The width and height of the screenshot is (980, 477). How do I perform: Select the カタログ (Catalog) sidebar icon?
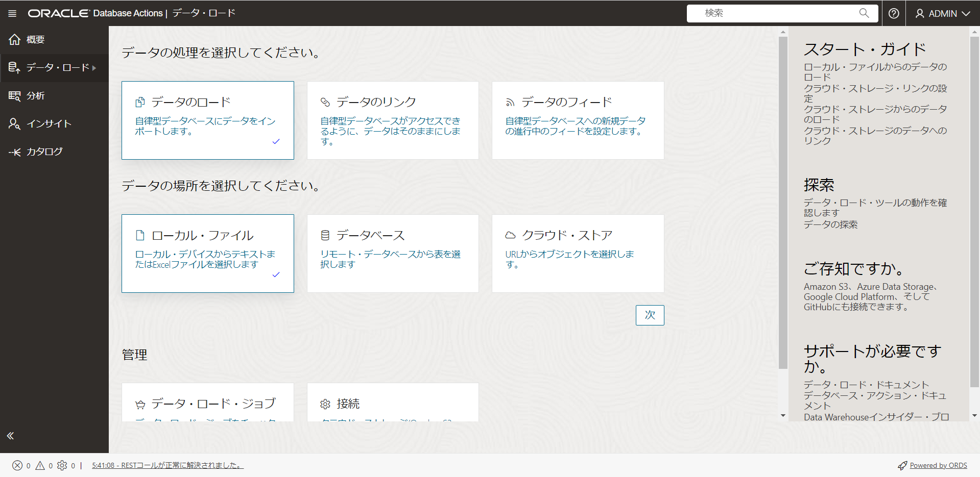click(x=14, y=151)
